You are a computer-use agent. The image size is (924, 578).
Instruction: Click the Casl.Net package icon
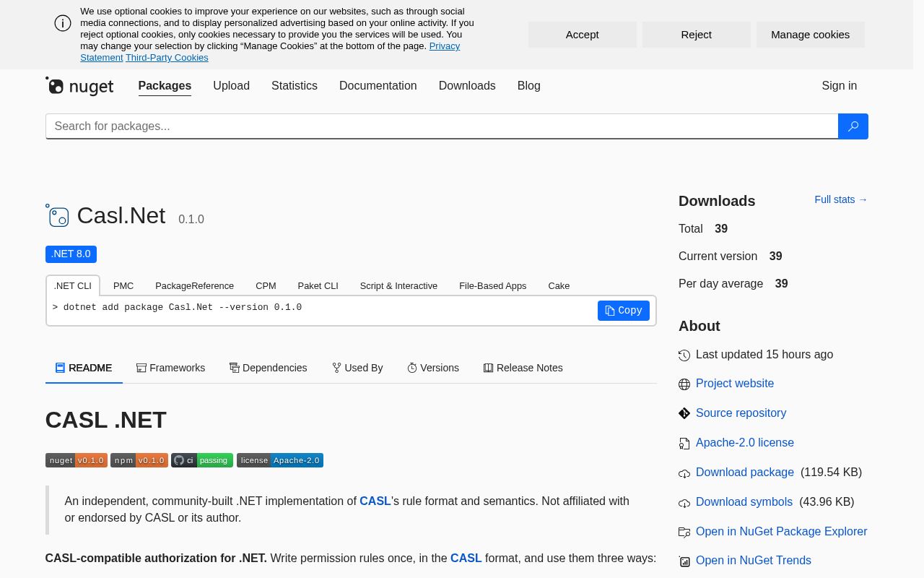tap(57, 215)
